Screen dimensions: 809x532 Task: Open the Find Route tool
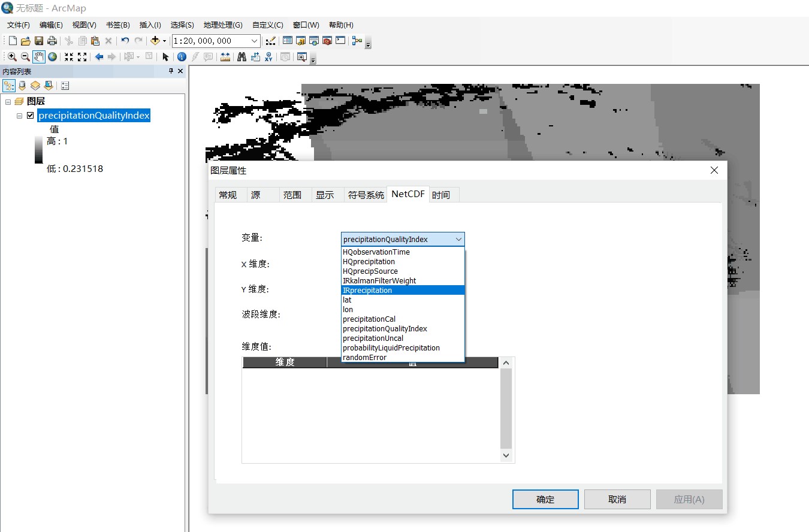(255, 57)
